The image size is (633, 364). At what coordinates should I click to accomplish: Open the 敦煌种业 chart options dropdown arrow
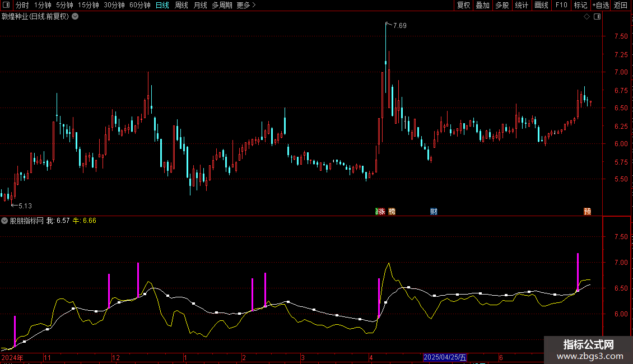(75, 17)
